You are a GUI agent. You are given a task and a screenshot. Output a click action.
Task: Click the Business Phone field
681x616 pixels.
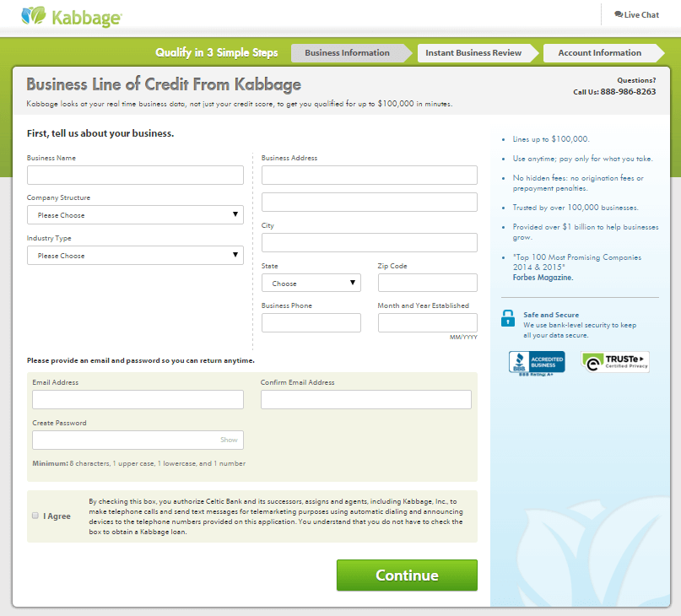[311, 323]
